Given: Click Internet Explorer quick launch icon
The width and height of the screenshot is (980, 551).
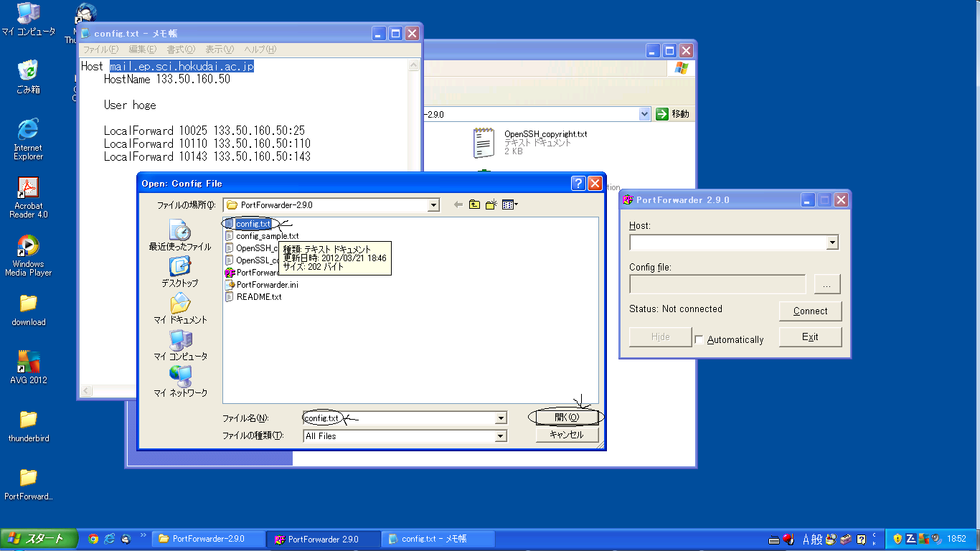Looking at the screenshot, I should [110, 539].
